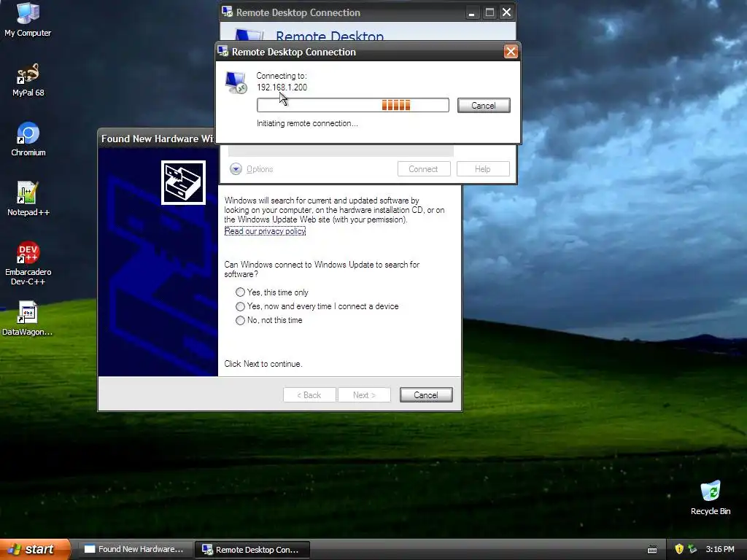Close the back Remote Desktop window

pyautogui.click(x=506, y=12)
